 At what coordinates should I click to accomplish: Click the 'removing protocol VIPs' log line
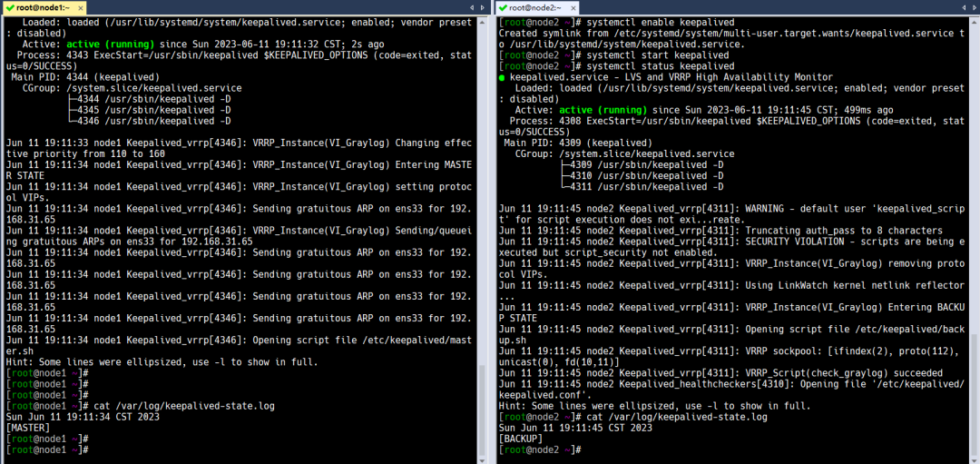point(732,268)
